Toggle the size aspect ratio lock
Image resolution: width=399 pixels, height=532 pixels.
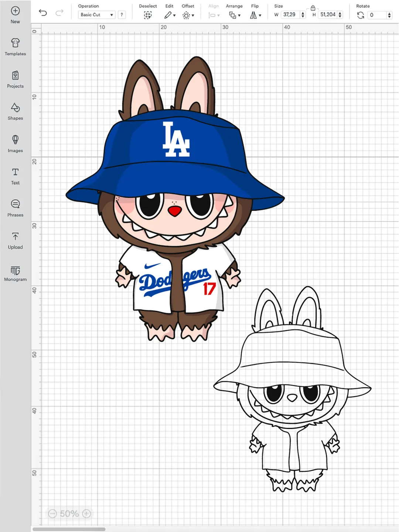(x=313, y=8)
